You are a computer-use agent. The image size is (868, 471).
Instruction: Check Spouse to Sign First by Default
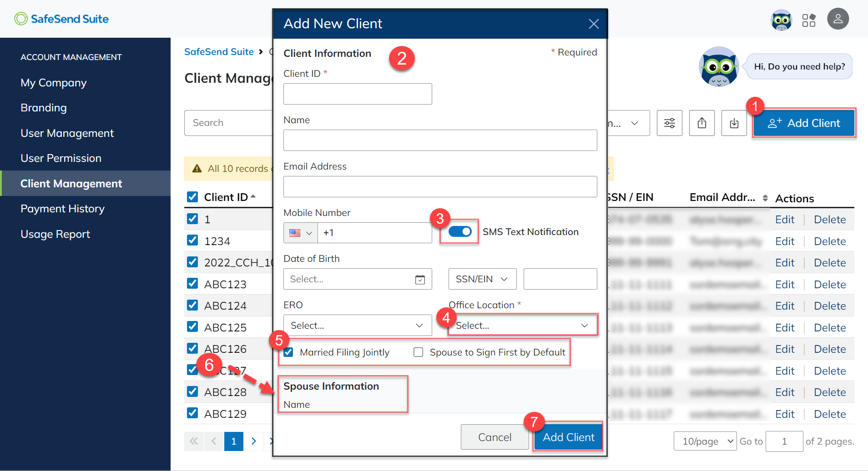418,352
